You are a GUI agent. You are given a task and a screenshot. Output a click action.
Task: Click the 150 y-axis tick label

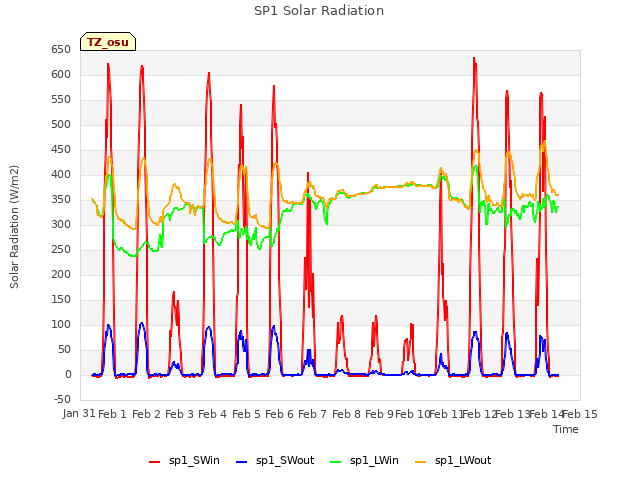tap(61, 299)
